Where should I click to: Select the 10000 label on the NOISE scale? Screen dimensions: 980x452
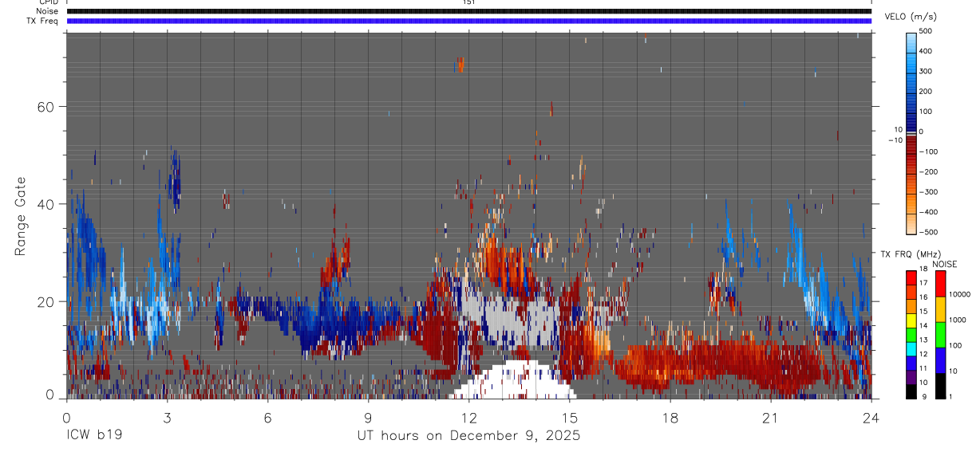coord(959,294)
